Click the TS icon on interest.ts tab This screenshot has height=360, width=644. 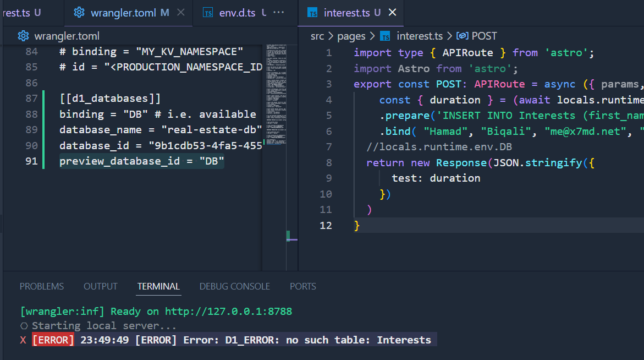312,13
